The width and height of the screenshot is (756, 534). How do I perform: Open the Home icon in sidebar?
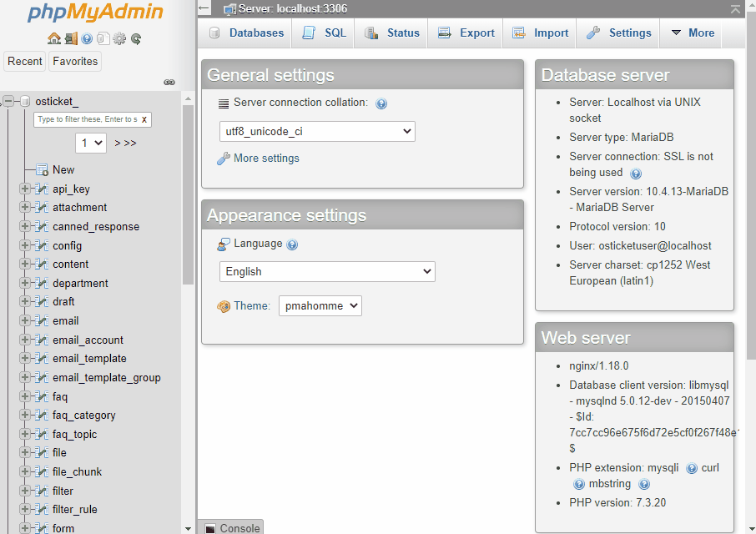[54, 38]
